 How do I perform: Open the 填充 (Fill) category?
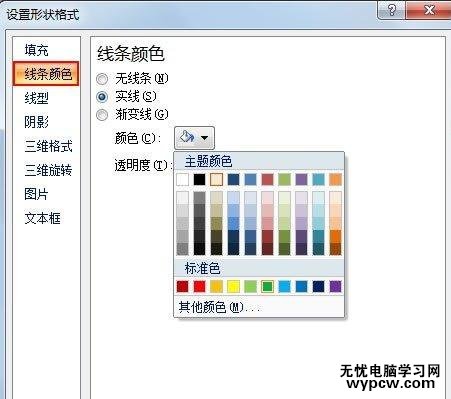[36, 50]
